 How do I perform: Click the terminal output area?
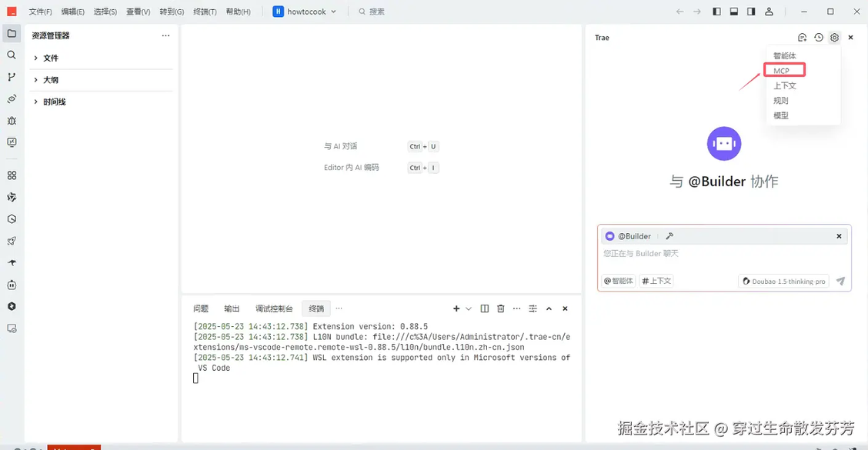382,381
